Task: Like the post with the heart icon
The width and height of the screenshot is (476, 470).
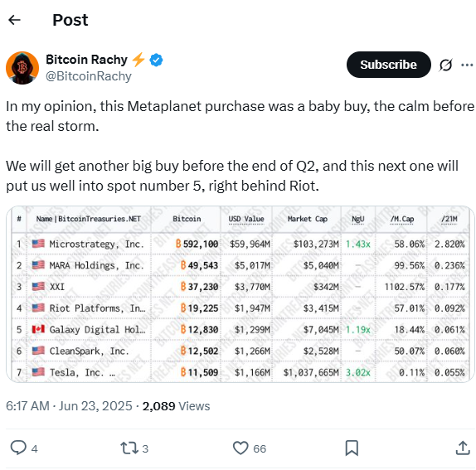Action: [240, 448]
